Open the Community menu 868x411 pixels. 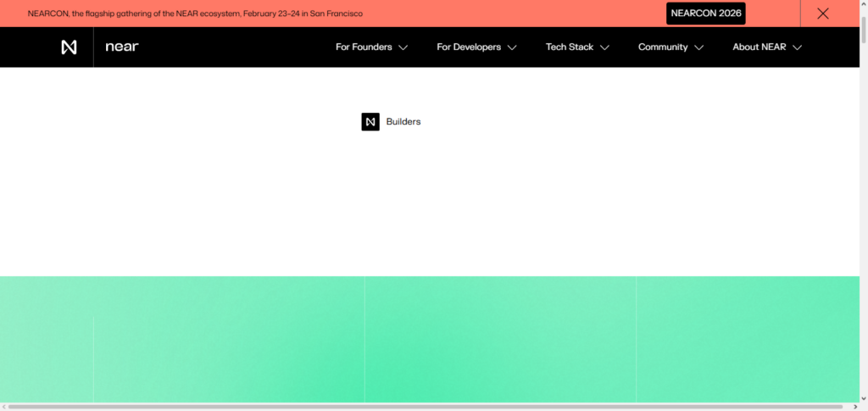tap(663, 47)
